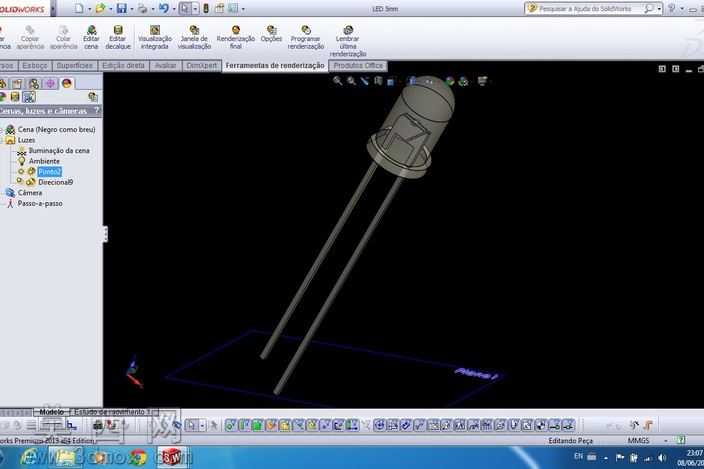The image size is (704, 469).
Task: Click the help question mark in Cenas panel
Action: [x=96, y=110]
